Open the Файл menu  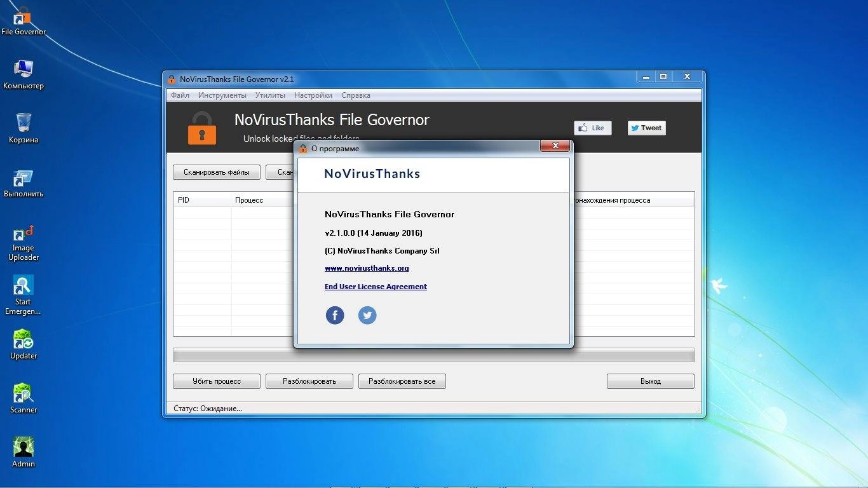(180, 95)
